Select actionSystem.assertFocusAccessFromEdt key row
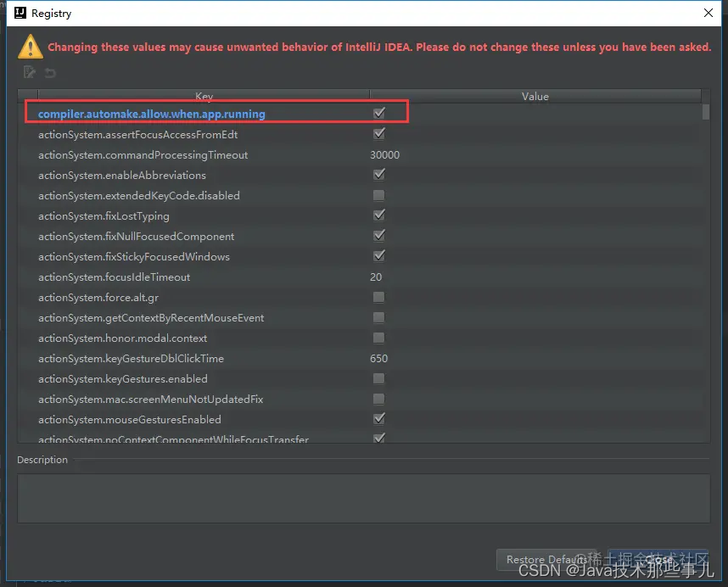Viewport: 728px width, 587px height. (138, 135)
